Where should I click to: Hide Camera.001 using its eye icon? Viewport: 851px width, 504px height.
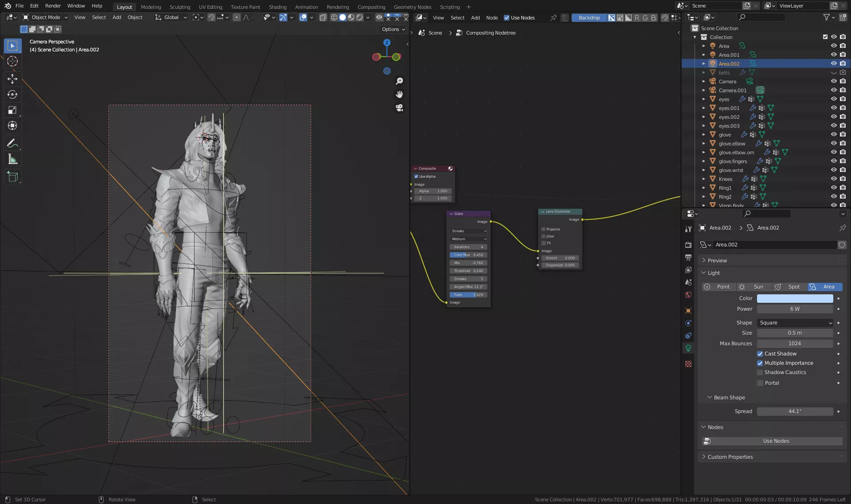(x=833, y=90)
